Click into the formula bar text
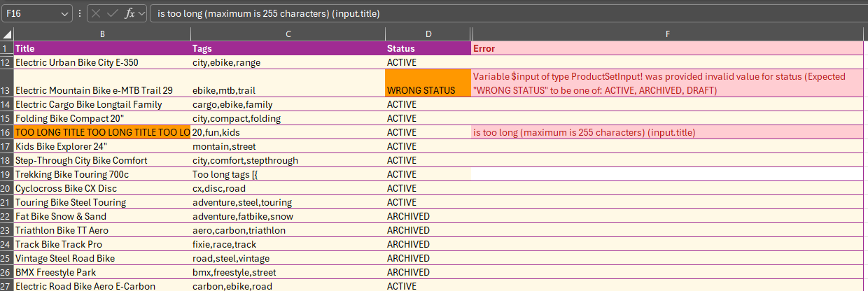The height and width of the screenshot is (291, 868). click(x=490, y=13)
